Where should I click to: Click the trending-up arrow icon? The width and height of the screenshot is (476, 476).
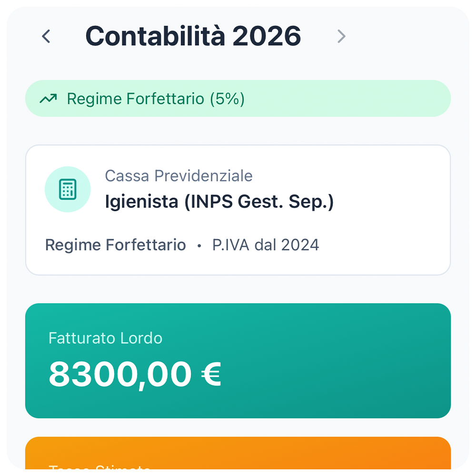[48, 99]
